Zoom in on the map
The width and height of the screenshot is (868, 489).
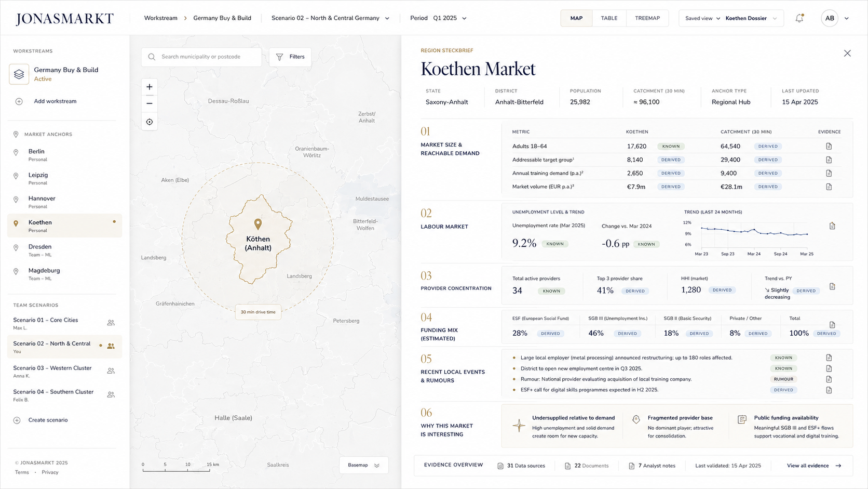(150, 87)
